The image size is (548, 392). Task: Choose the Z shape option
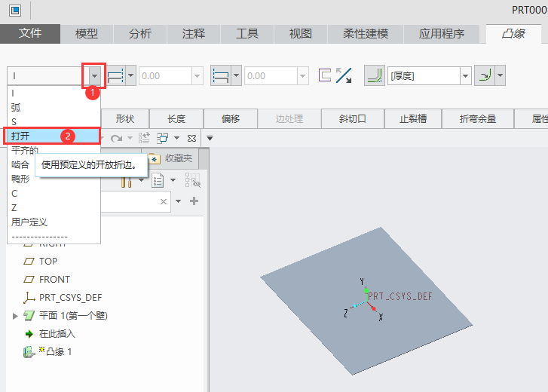[x=54, y=207]
